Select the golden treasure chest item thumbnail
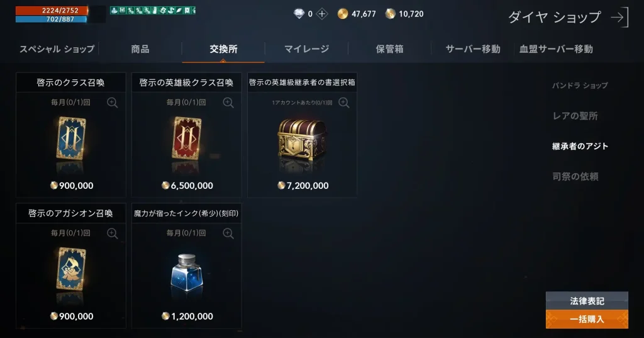The height and width of the screenshot is (338, 644). [302, 142]
